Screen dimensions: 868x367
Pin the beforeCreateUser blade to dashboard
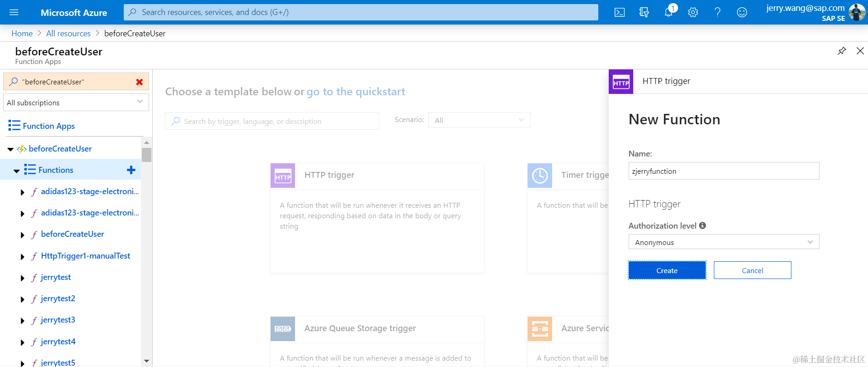pos(842,51)
